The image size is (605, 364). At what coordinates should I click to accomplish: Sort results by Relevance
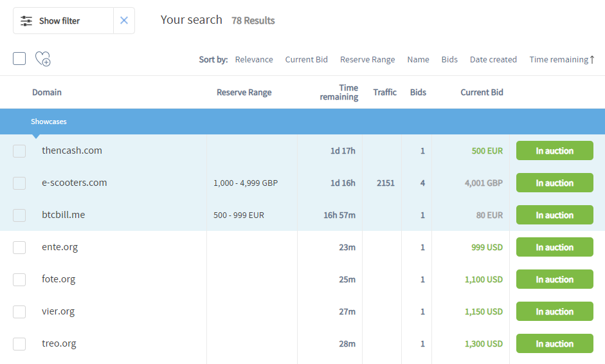coord(254,59)
